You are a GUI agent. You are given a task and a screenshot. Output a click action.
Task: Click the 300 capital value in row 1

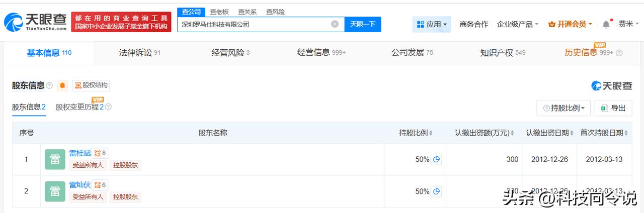tap(512, 159)
